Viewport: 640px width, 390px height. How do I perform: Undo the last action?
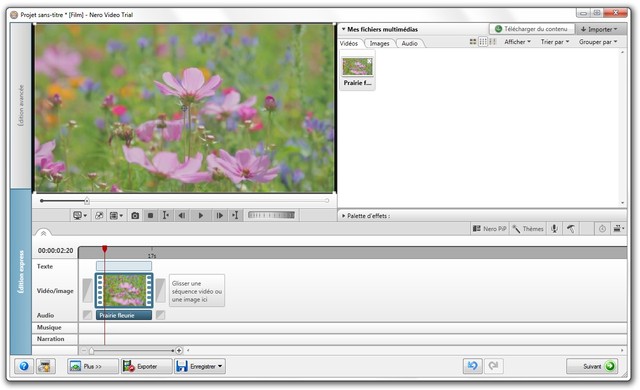(x=473, y=366)
